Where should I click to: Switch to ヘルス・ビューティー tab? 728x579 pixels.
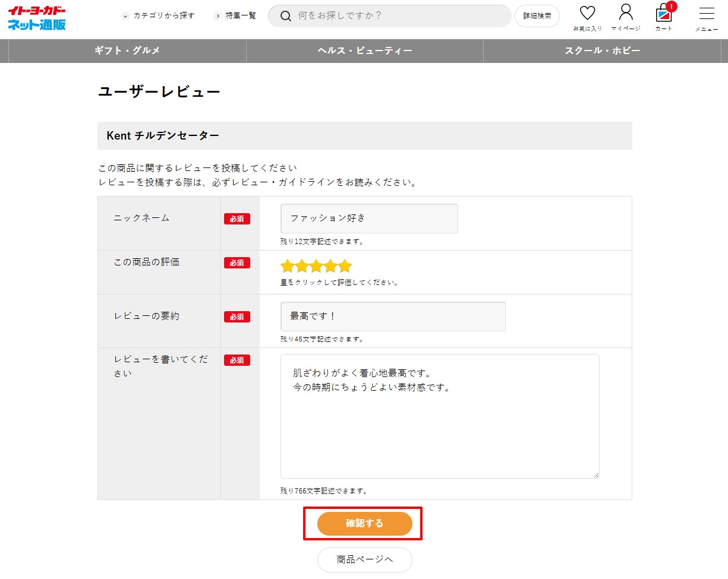pyautogui.click(x=364, y=51)
